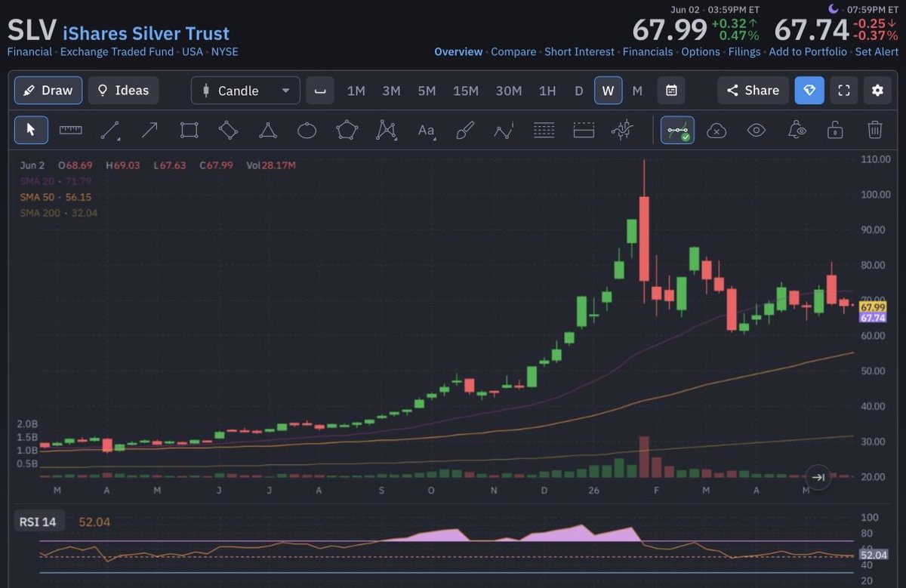Switch to 30M timeframe

click(x=509, y=91)
